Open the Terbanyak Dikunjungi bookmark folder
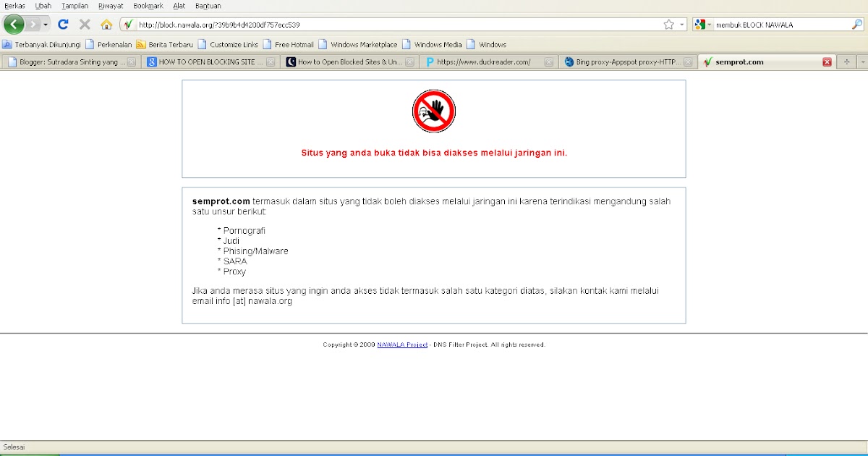This screenshot has width=868, height=456. [41, 44]
